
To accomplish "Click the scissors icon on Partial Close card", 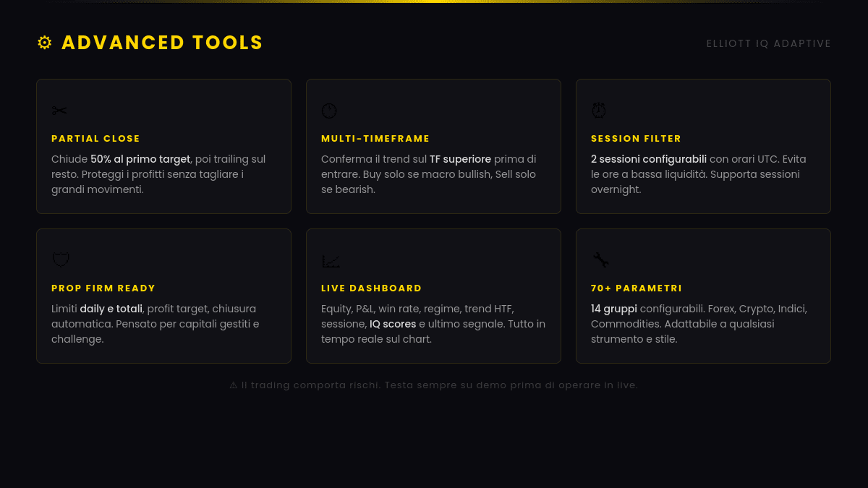I will coord(59,110).
